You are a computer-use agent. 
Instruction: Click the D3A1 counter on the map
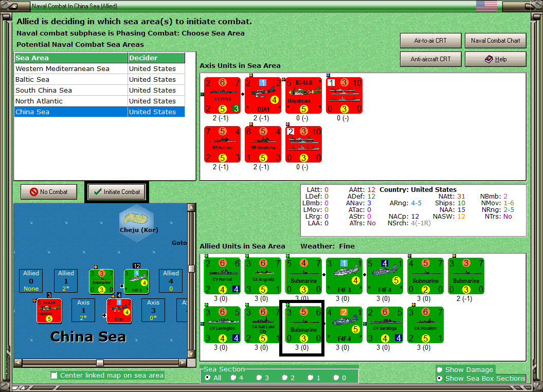[119, 311]
